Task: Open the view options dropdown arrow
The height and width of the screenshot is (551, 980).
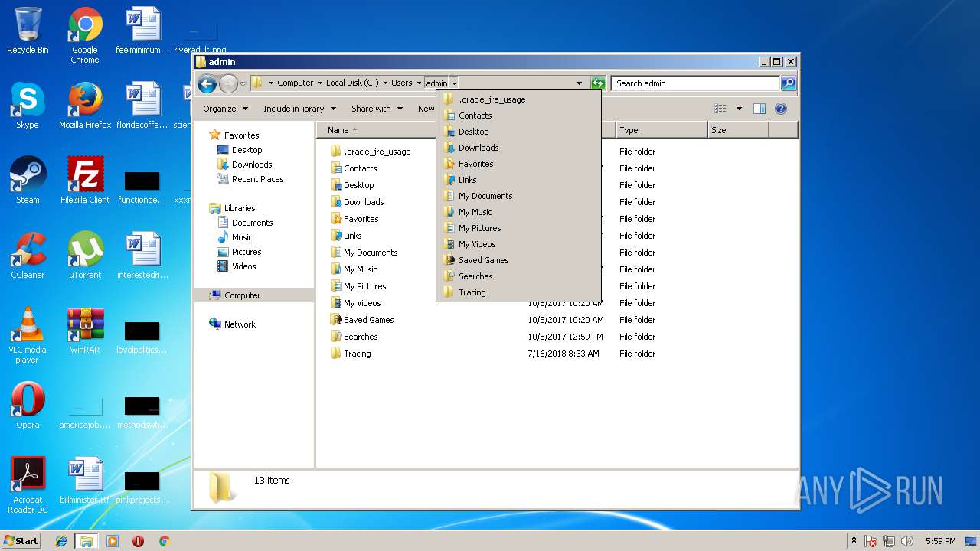Action: pos(739,109)
